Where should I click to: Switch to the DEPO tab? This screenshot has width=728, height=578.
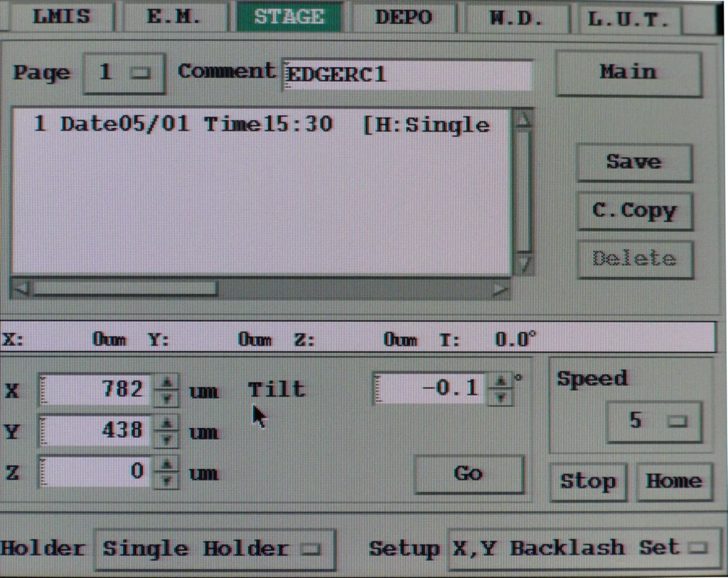tap(403, 17)
